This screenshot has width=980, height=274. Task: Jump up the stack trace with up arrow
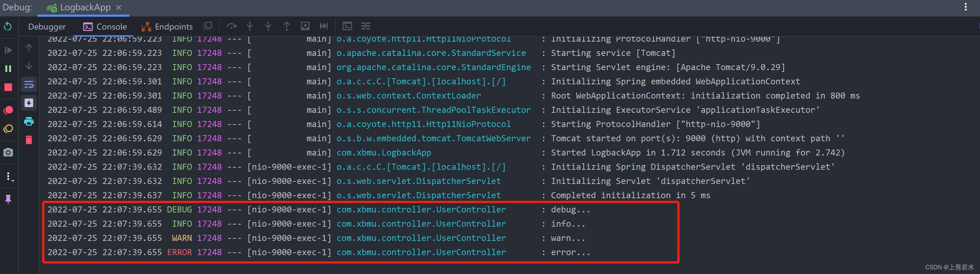(x=29, y=47)
